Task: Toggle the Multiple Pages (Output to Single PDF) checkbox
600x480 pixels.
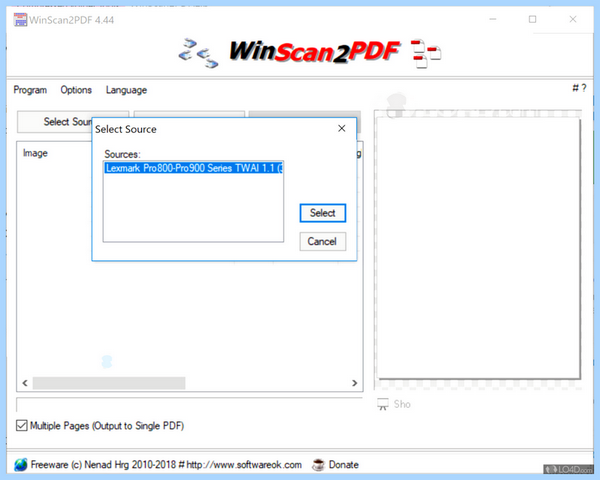Action: point(22,425)
